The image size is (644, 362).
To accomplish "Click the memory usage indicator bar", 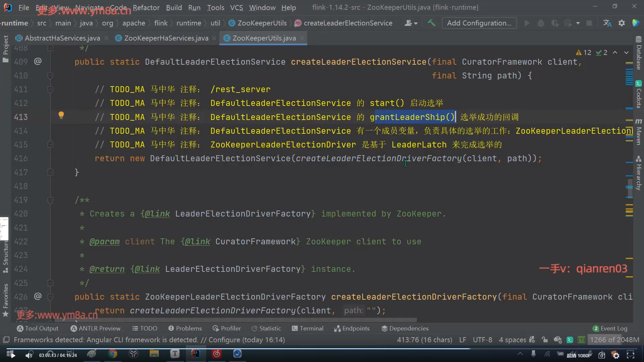I will point(614,340).
